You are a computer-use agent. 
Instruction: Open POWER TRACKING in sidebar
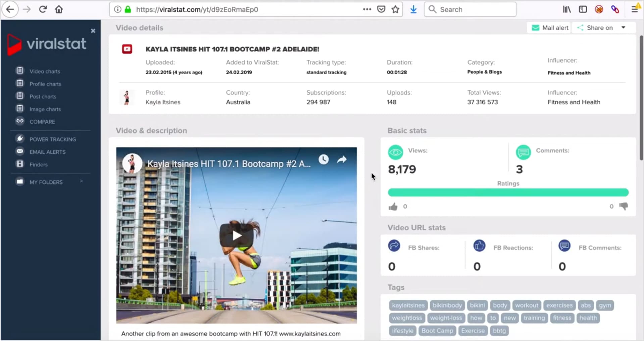[53, 139]
